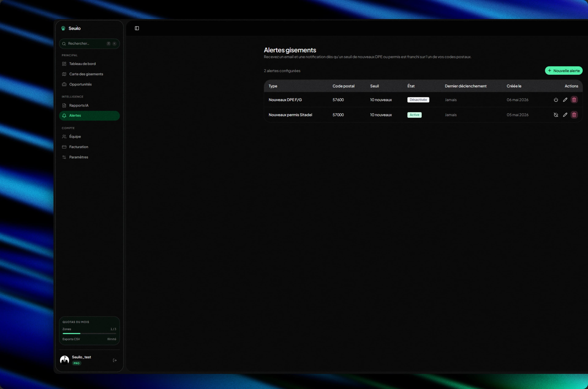Focus the Rechercher search field
The height and width of the screenshot is (389, 588).
point(89,44)
